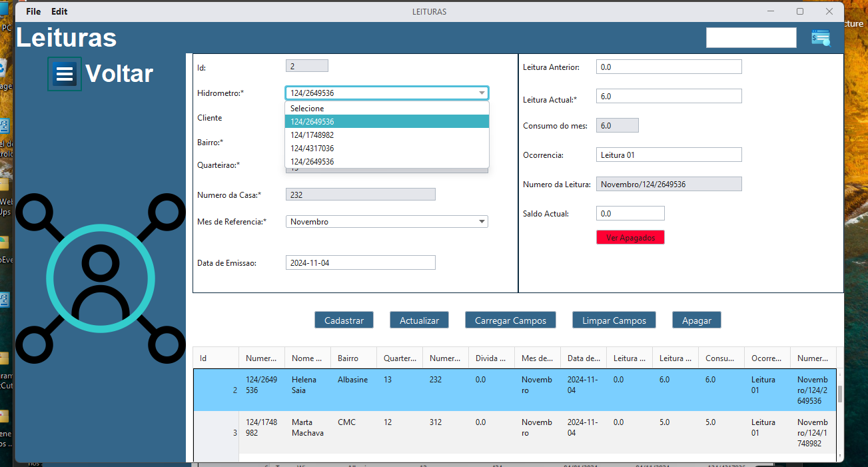Image resolution: width=868 pixels, height=467 pixels.
Task: Click the hamburger menu icon beside Voltar
Action: (65, 74)
